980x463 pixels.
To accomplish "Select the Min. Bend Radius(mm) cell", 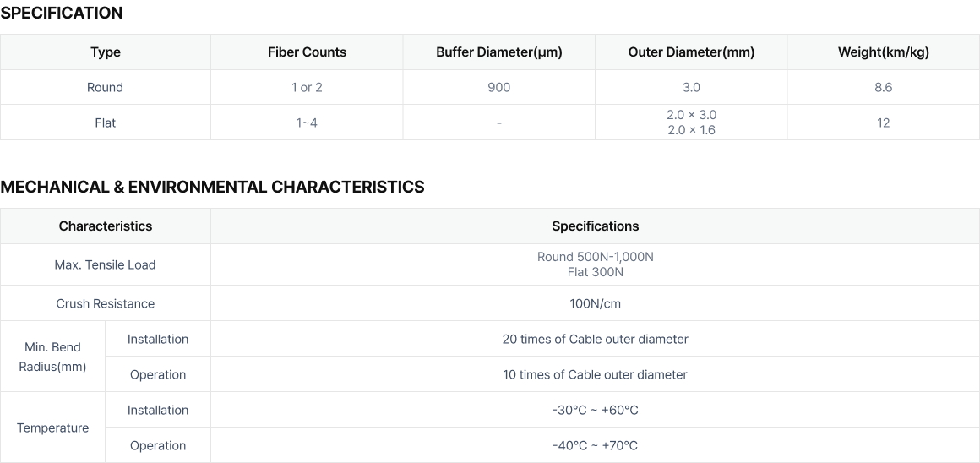I will point(52,357).
